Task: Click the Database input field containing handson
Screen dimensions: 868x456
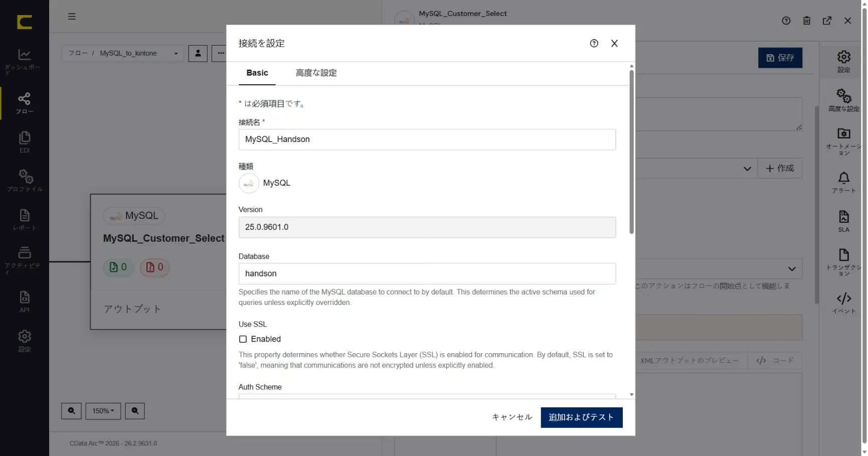Action: (427, 274)
